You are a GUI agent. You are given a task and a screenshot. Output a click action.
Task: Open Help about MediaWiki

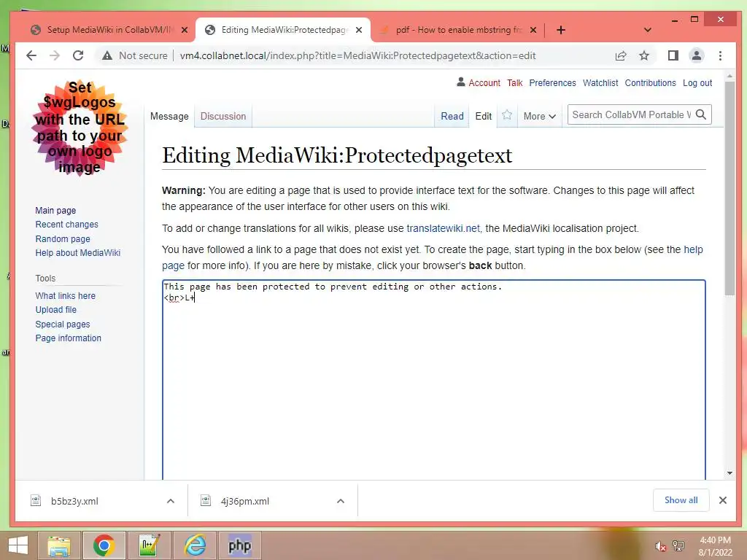(77, 253)
